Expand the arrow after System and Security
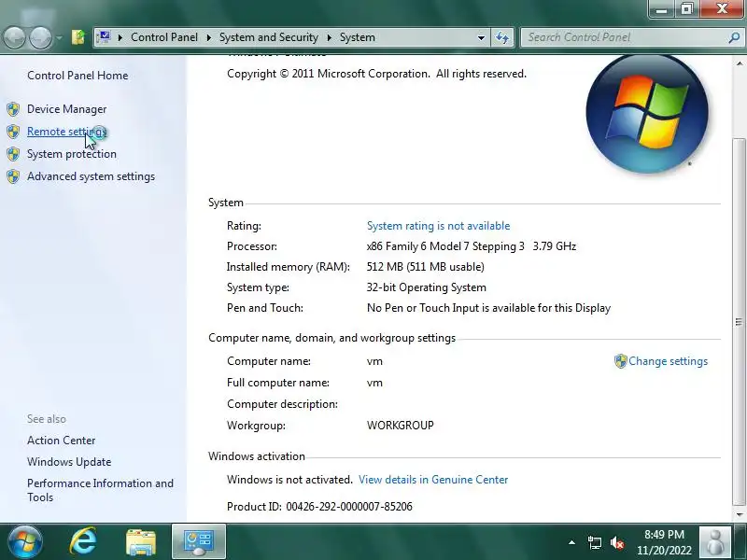747x560 pixels. (x=330, y=37)
